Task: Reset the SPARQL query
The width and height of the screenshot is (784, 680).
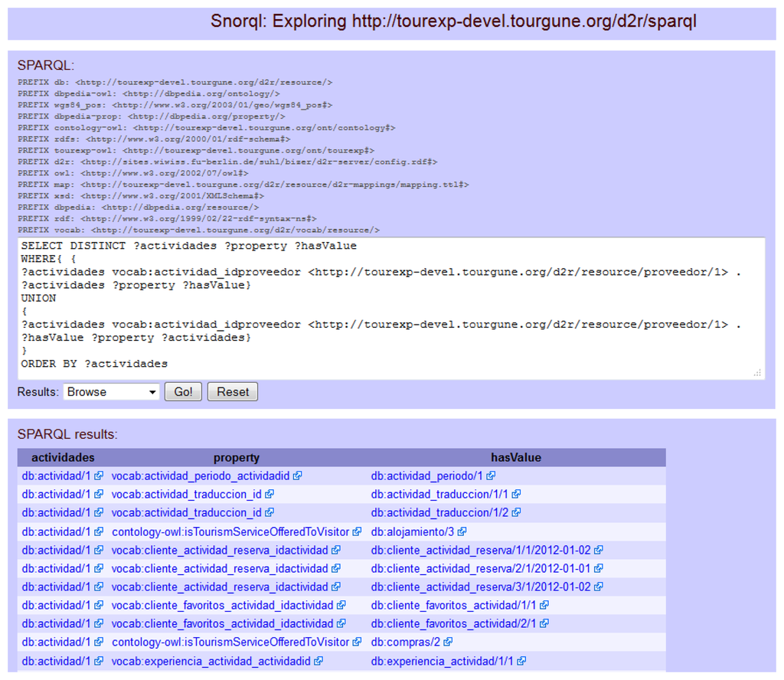Action: 233,392
